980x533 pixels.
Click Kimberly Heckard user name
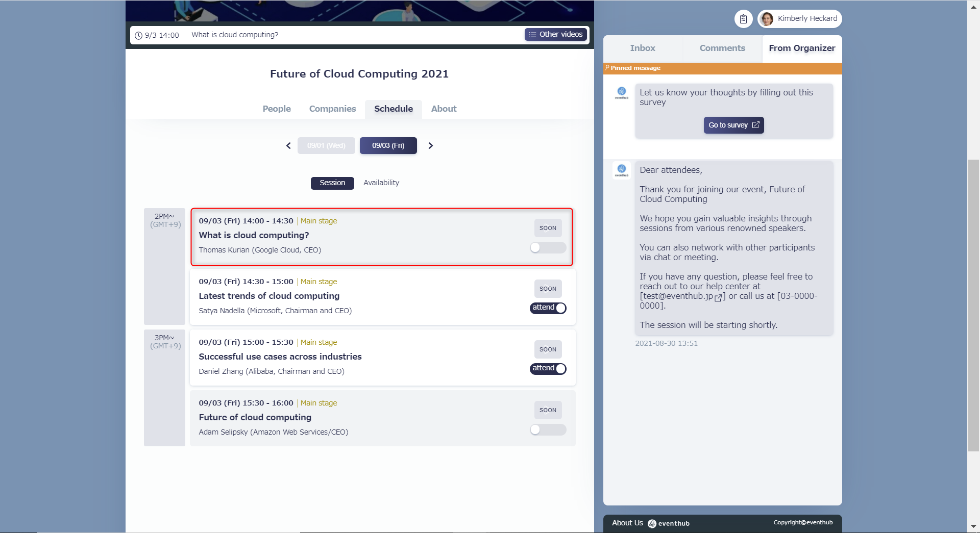[x=807, y=18]
